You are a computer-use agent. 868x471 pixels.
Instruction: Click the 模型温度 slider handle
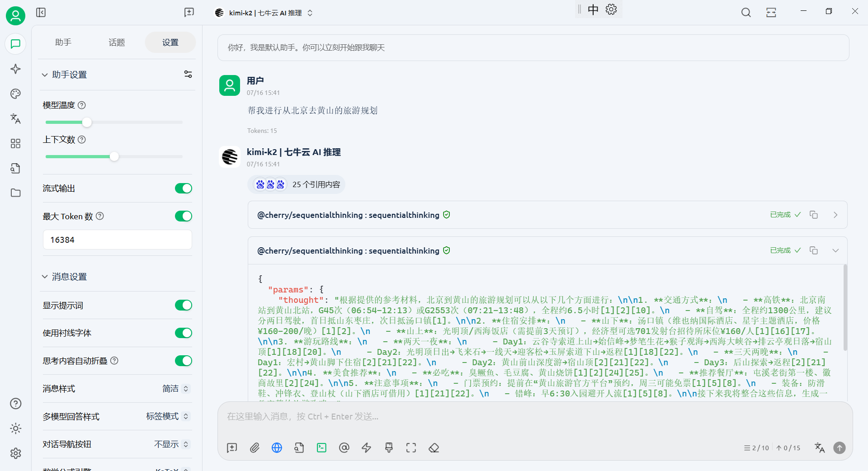87,122
